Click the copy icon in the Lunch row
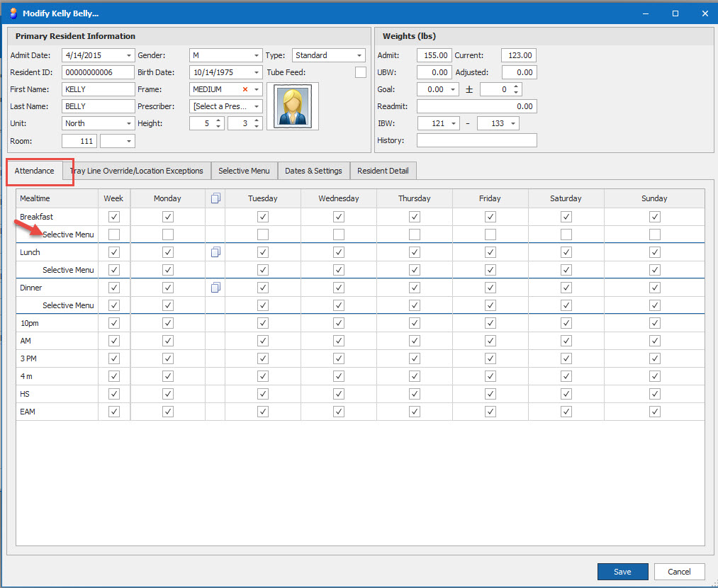This screenshot has width=718, height=588. point(215,252)
